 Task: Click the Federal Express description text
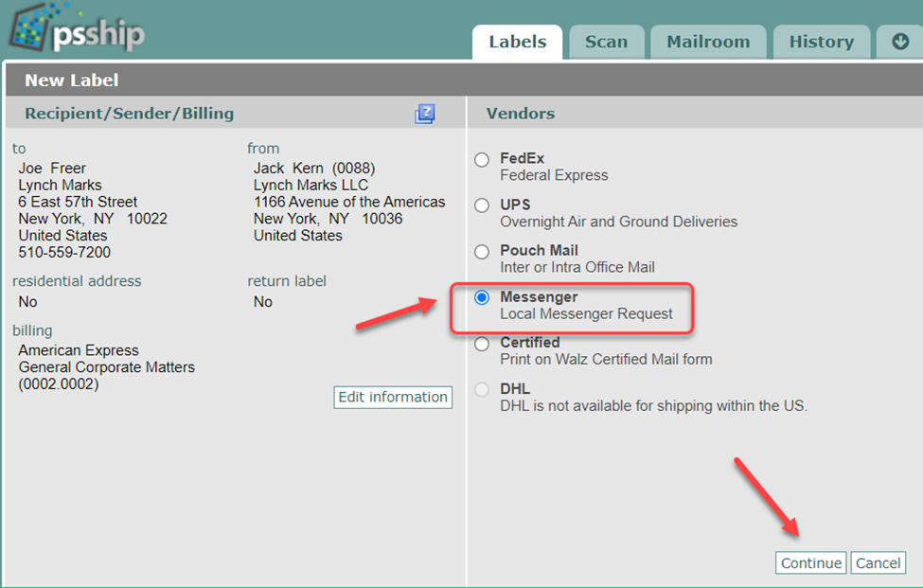coord(554,175)
